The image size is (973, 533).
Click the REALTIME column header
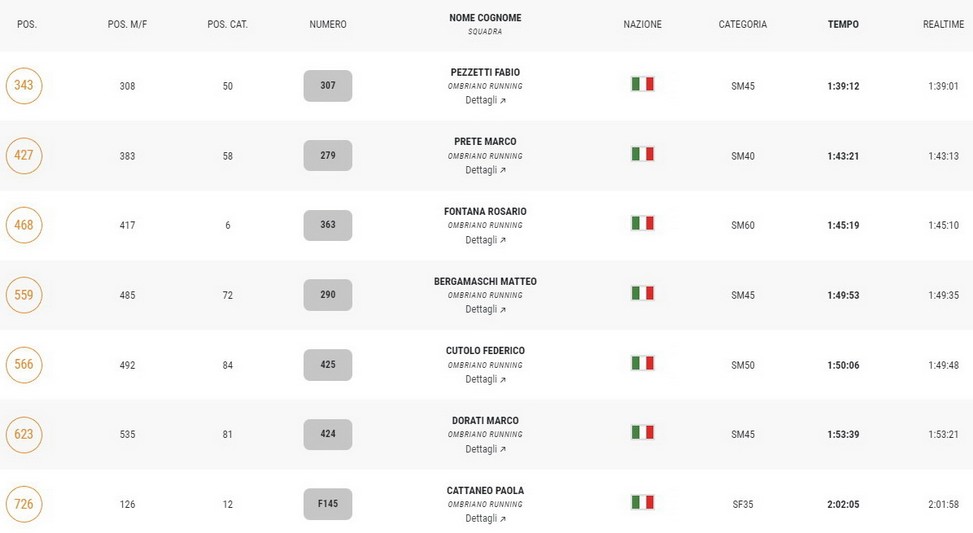click(943, 24)
